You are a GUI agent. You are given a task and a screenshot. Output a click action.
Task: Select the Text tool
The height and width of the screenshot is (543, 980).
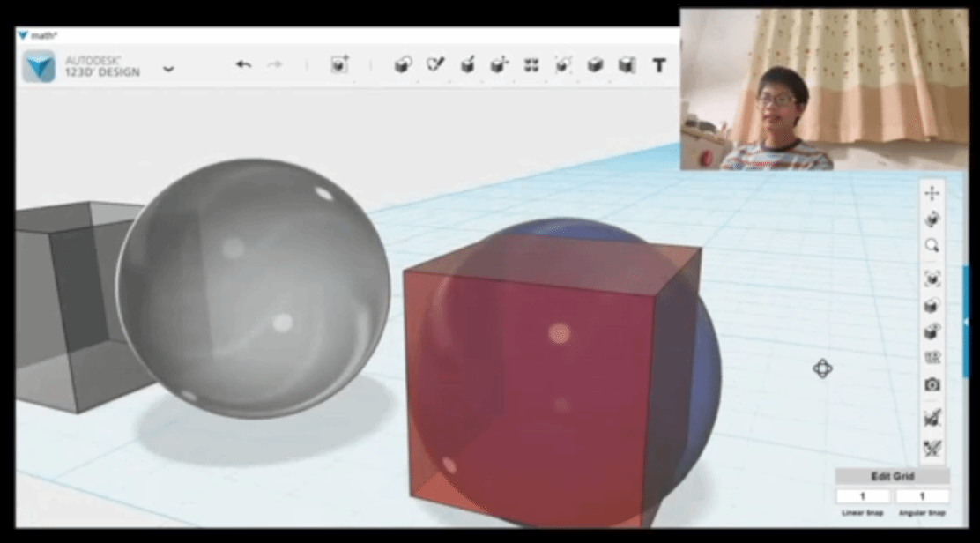(x=658, y=65)
